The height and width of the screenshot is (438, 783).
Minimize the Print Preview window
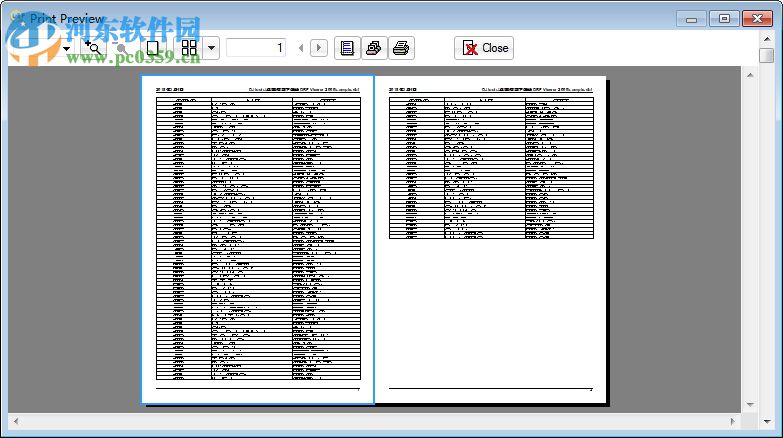[x=692, y=19]
